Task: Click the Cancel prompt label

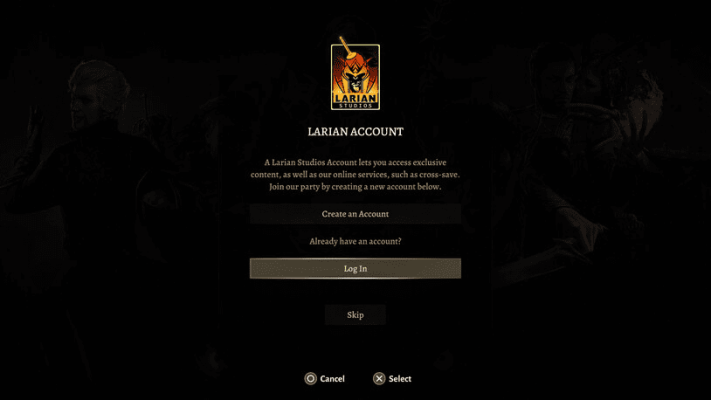Action: [332, 379]
